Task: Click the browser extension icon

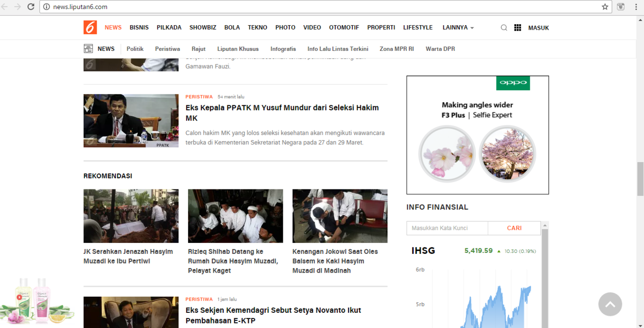Action: [621, 7]
